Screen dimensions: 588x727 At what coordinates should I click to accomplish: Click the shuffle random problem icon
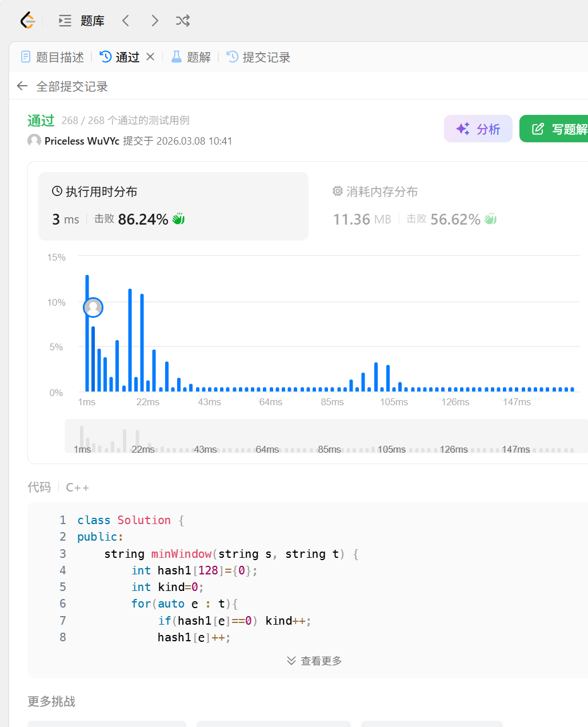click(x=183, y=21)
